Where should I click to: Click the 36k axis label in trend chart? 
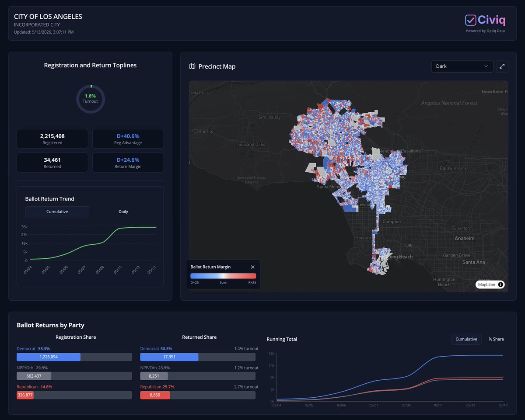click(x=24, y=226)
